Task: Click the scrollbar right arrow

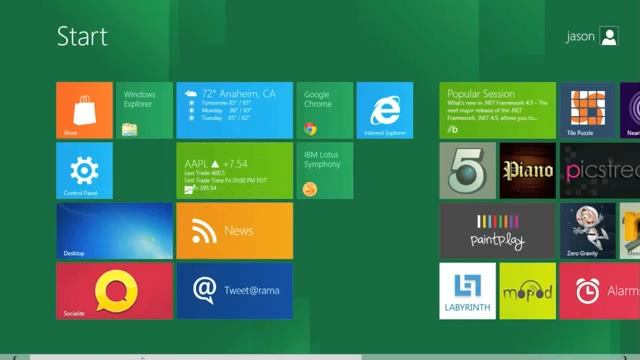Action: tap(625, 358)
